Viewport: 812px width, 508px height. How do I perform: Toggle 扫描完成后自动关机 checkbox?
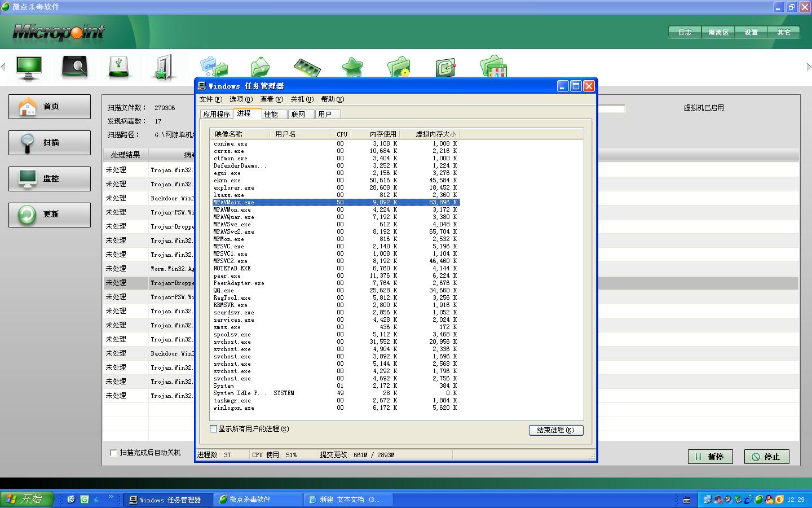coord(113,453)
